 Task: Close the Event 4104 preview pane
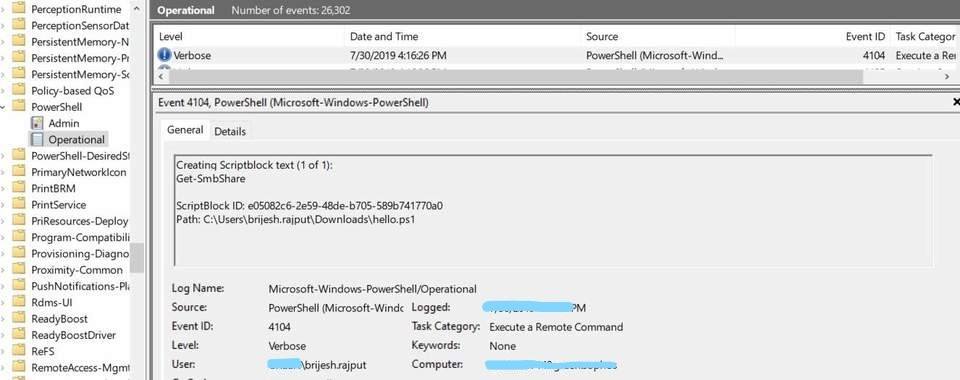(x=956, y=103)
